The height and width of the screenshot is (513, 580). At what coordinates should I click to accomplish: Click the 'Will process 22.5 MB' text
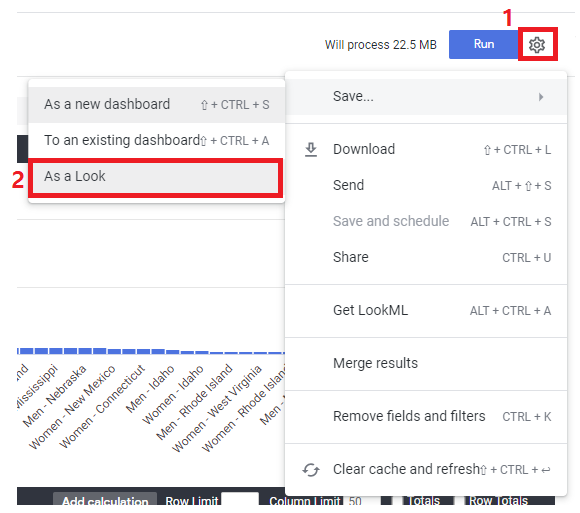[x=381, y=45]
